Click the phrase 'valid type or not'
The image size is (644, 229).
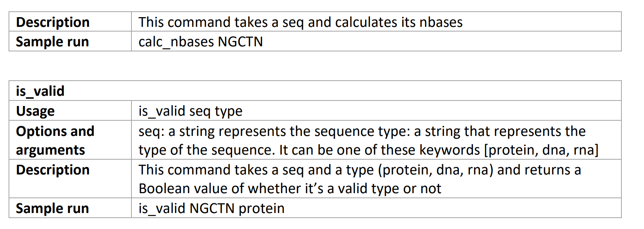389,188
